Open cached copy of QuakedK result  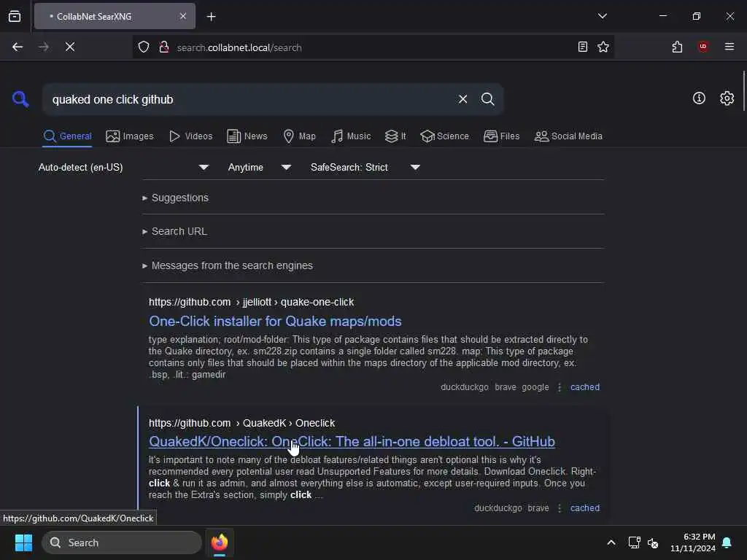coord(584,508)
